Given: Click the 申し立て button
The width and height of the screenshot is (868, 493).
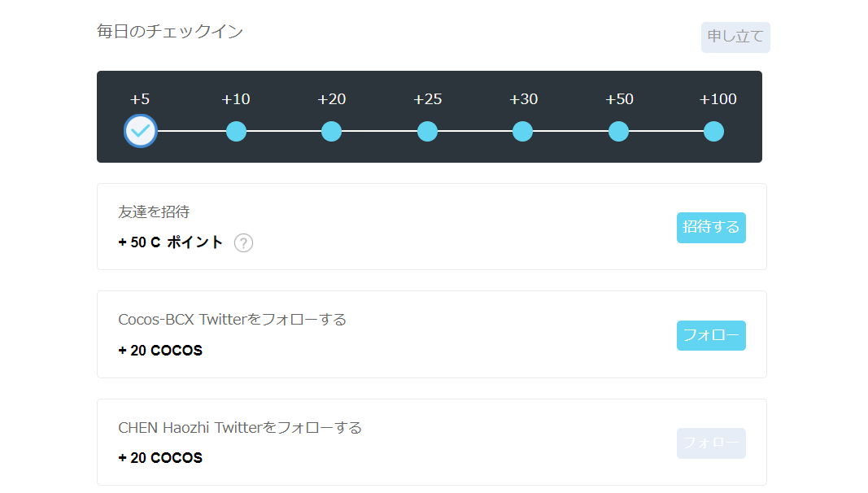Looking at the screenshot, I should [735, 37].
